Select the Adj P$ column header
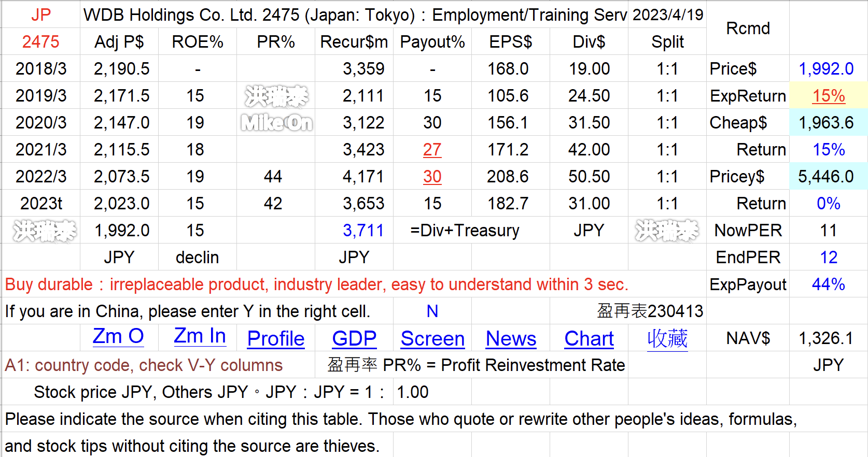The height and width of the screenshot is (457, 868). pos(119,42)
